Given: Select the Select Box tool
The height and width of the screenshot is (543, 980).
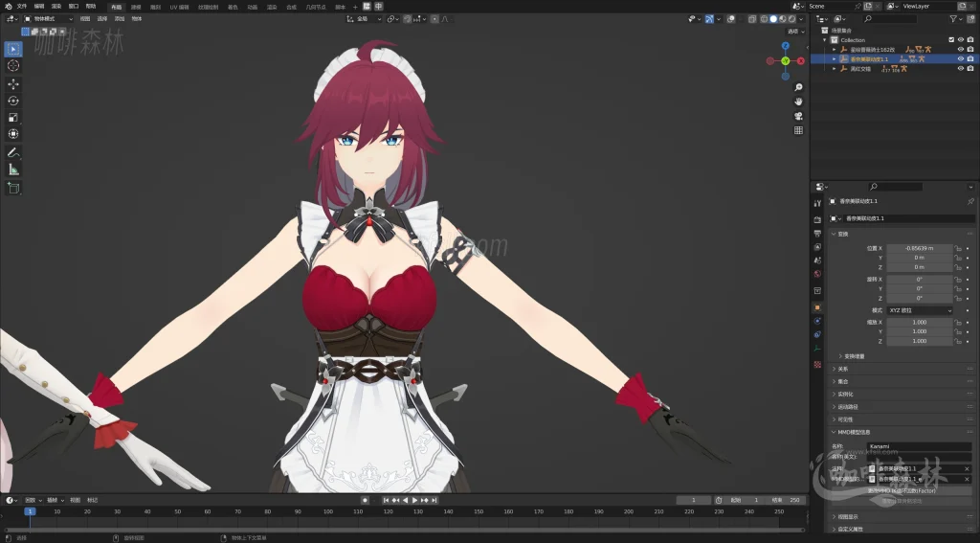Looking at the screenshot, I should (13, 49).
